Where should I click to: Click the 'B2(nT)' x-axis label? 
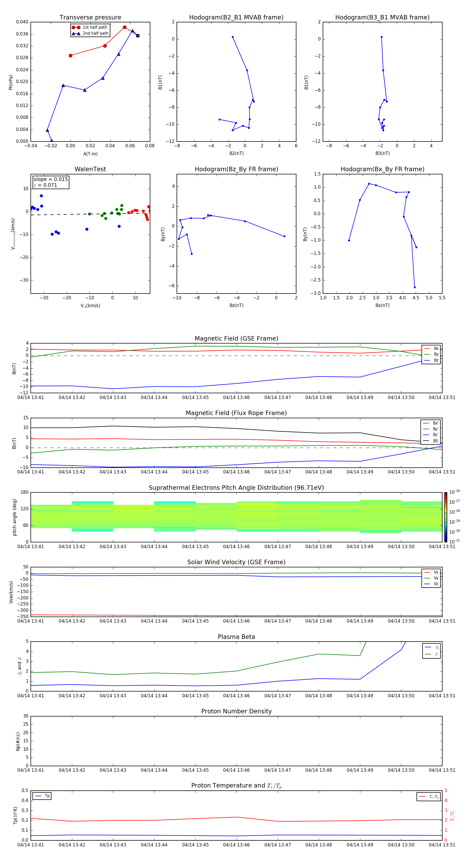click(236, 153)
